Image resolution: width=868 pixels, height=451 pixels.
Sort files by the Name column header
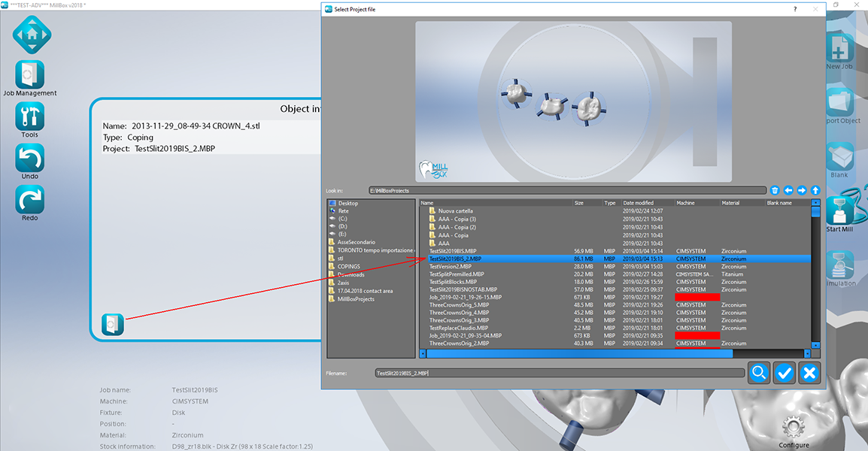click(496, 203)
